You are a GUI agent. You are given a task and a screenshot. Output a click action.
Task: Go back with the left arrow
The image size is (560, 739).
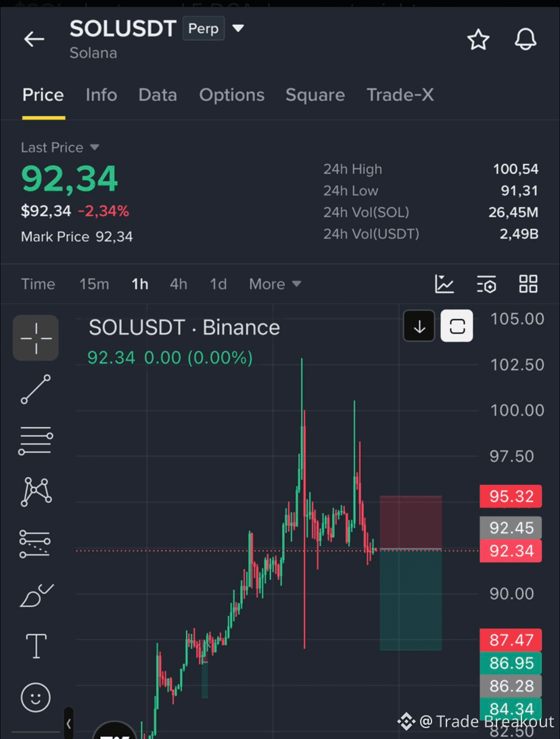click(34, 39)
